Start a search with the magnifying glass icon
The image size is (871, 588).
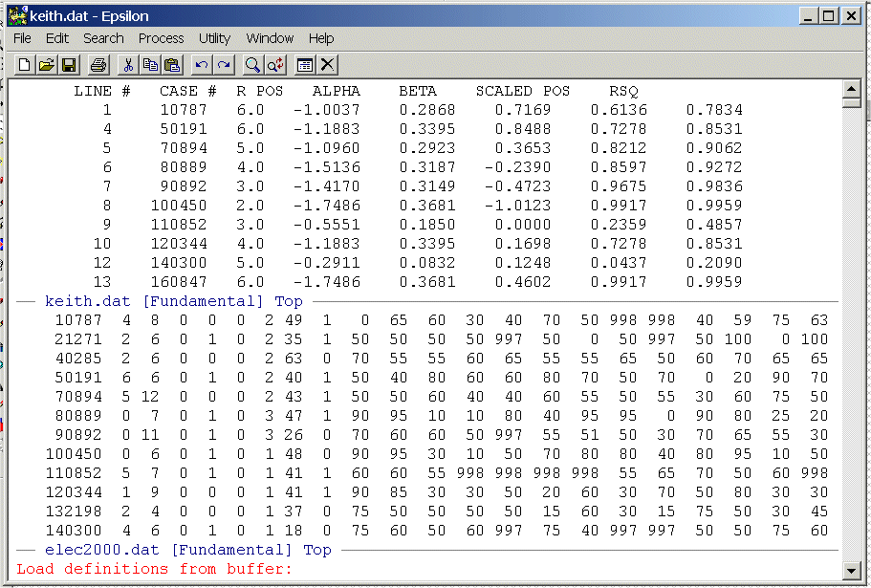point(253,65)
